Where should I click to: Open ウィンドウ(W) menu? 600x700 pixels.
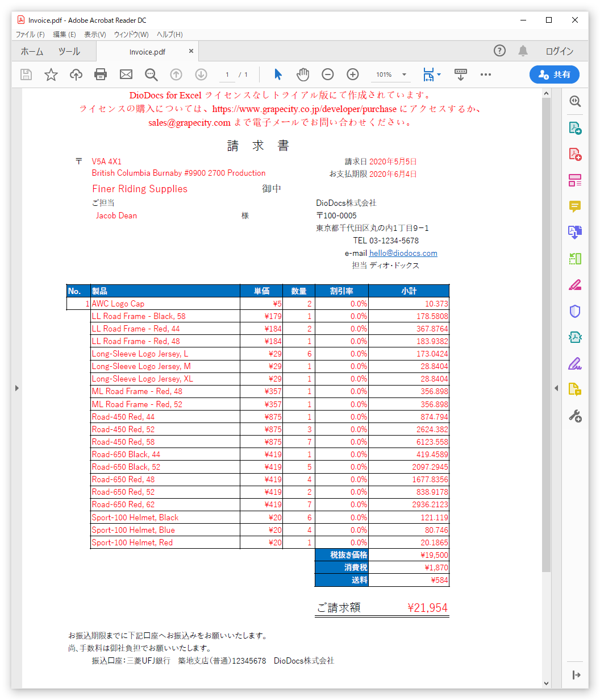(x=131, y=35)
